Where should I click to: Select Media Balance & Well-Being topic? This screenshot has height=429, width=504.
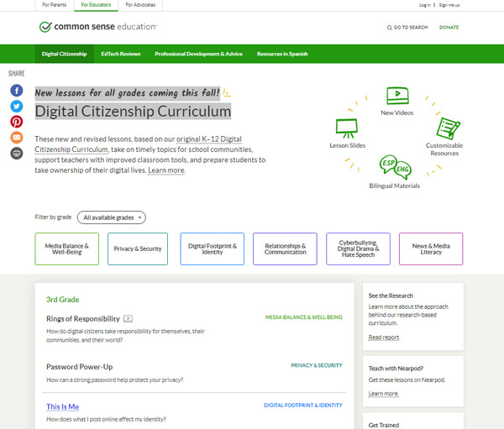click(67, 249)
